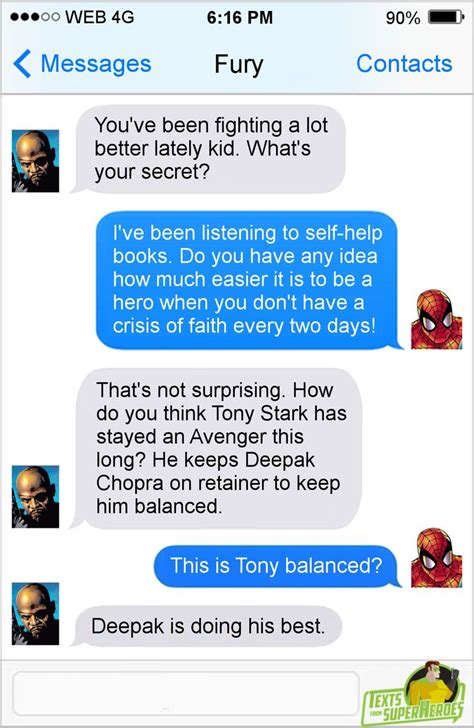
Task: Select "This is Tony balanced?" bubble
Action: [278, 566]
